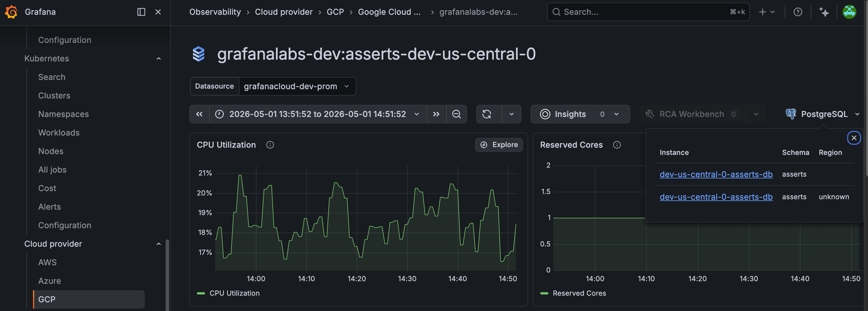Click the Instance column header
The height and width of the screenshot is (311, 868).
point(674,153)
